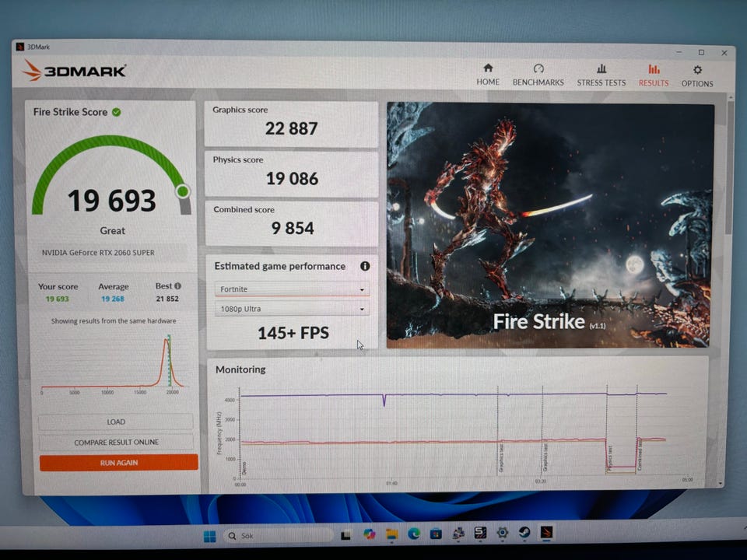The image size is (747, 560).
Task: Click the network computers taskbar icon
Action: tap(458, 534)
